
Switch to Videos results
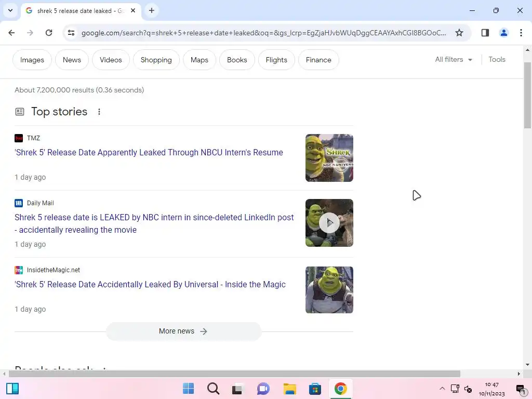[x=111, y=60]
